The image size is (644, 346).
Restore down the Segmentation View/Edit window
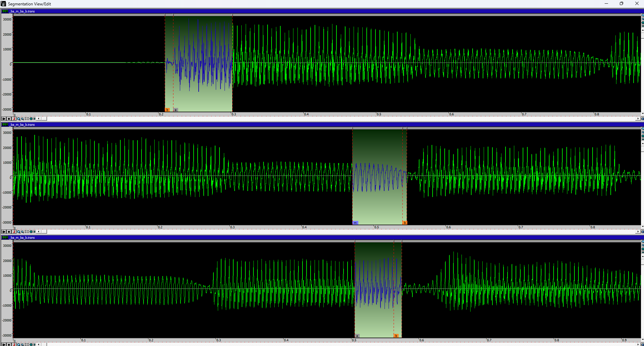[x=621, y=4]
